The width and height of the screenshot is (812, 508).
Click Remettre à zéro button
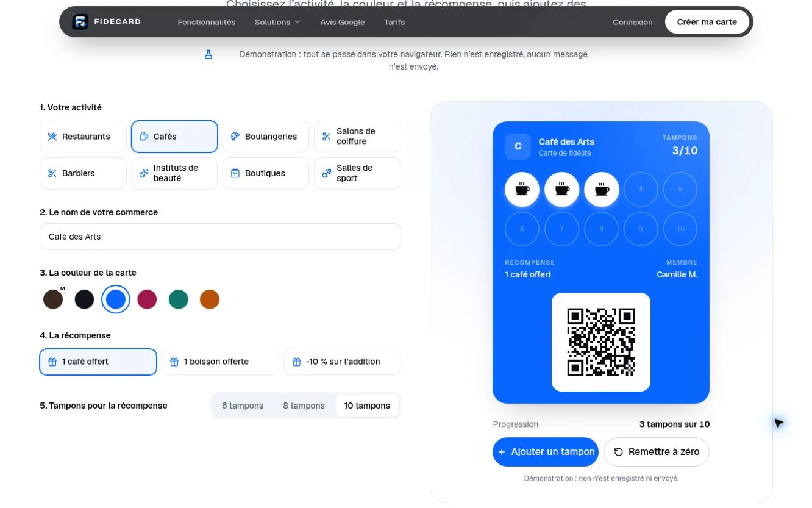pos(657,452)
